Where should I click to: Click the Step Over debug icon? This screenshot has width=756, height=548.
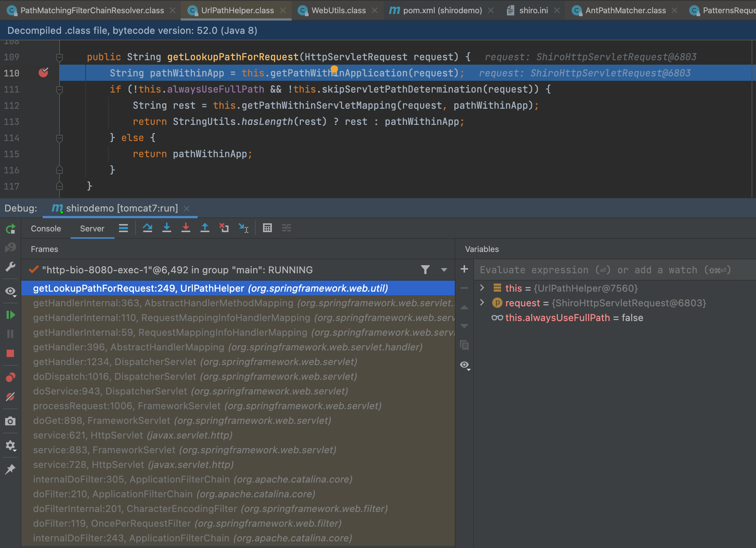pyautogui.click(x=148, y=228)
